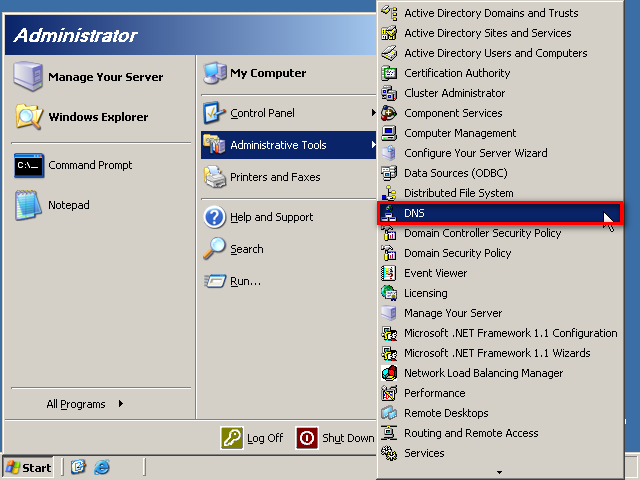Viewport: 640px width, 480px height.
Task: Click the Computer Management icon
Action: 389,133
